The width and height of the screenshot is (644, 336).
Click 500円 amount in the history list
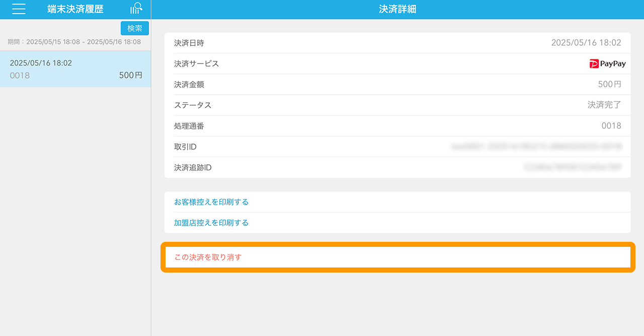point(130,76)
